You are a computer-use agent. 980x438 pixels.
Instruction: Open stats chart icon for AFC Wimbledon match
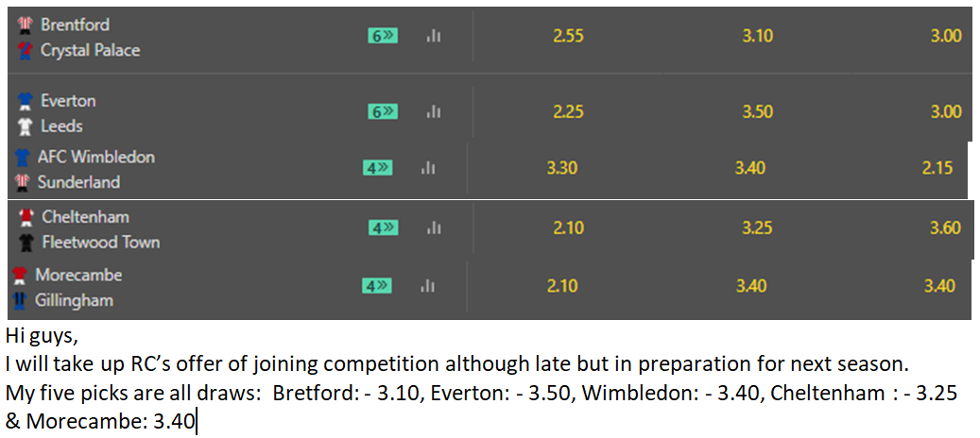tap(428, 168)
